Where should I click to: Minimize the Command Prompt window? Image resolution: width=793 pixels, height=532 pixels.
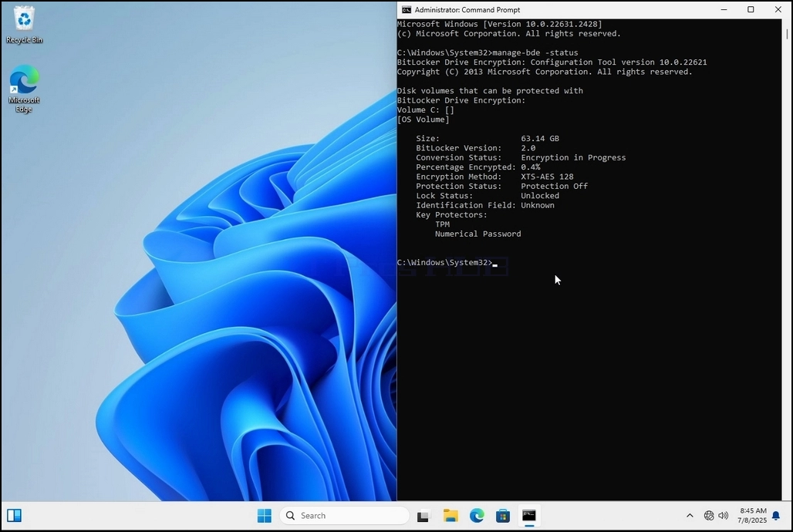tap(724, 9)
